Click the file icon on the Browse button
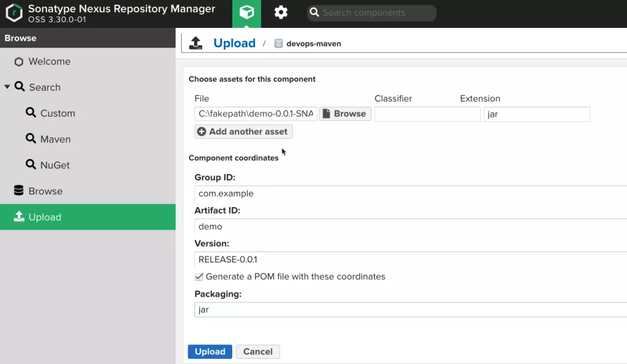Image resolution: width=627 pixels, height=364 pixels. coord(326,114)
